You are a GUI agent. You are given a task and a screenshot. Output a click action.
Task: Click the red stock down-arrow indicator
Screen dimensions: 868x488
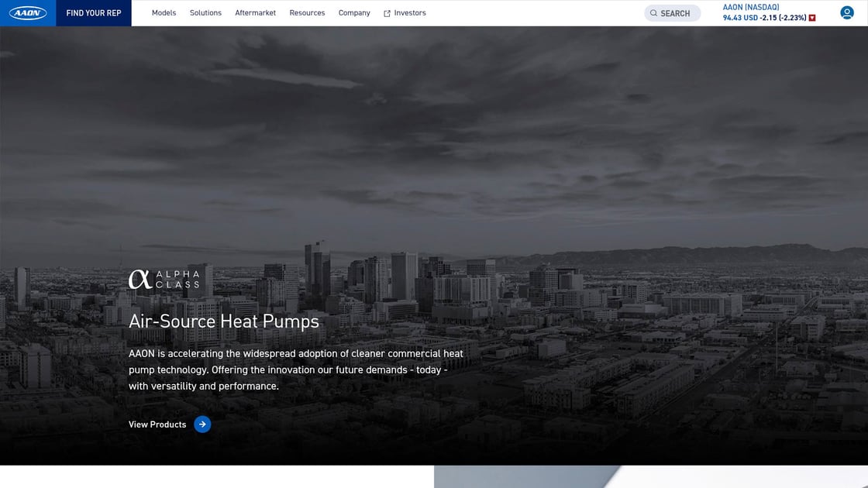pyautogui.click(x=812, y=18)
